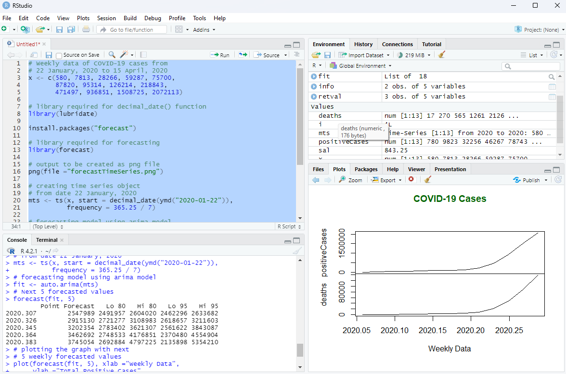Click the Publish button
Screen dimensions: 566x374
[x=530, y=180]
